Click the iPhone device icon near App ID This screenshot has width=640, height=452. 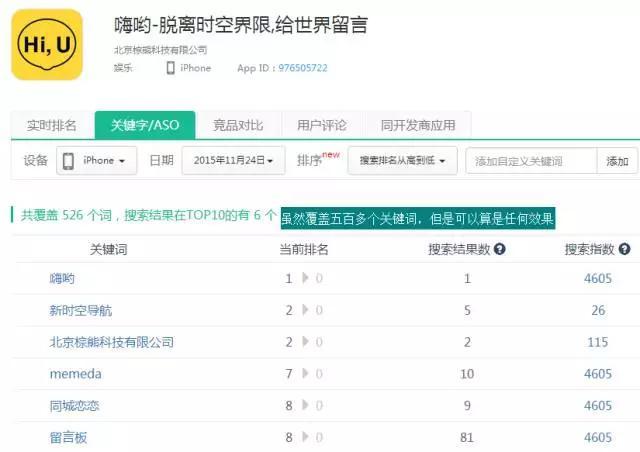[171, 68]
